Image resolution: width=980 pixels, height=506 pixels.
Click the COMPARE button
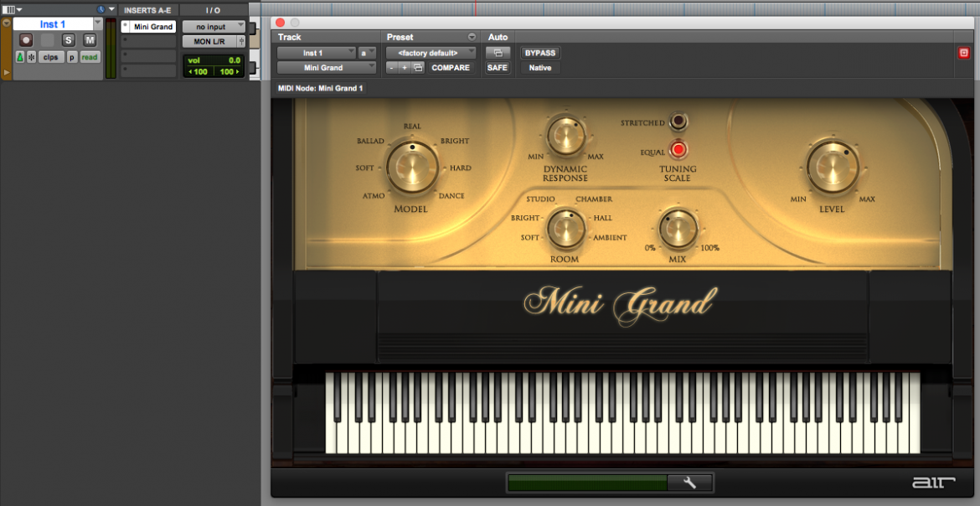tap(451, 67)
